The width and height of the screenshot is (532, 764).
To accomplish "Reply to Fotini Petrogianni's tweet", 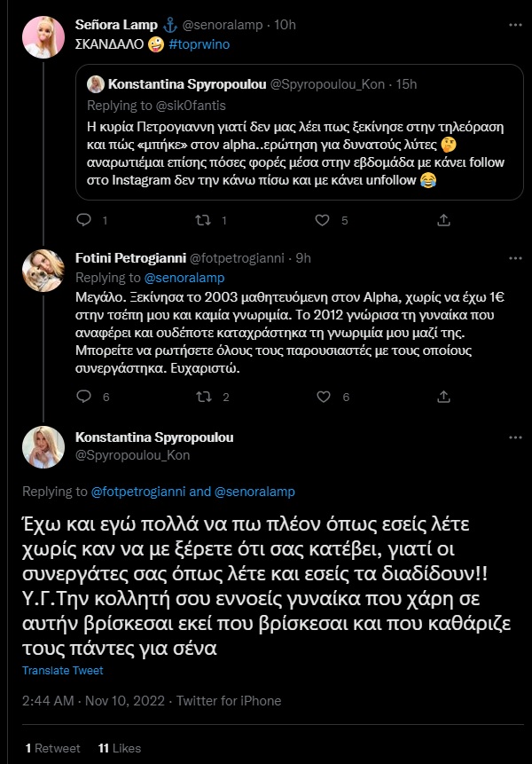I will (85, 397).
